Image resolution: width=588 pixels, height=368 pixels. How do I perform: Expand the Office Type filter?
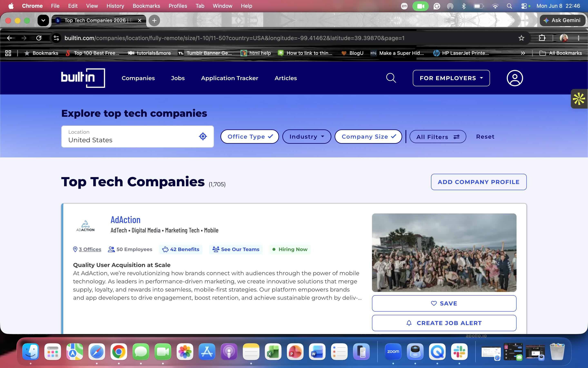point(249,137)
